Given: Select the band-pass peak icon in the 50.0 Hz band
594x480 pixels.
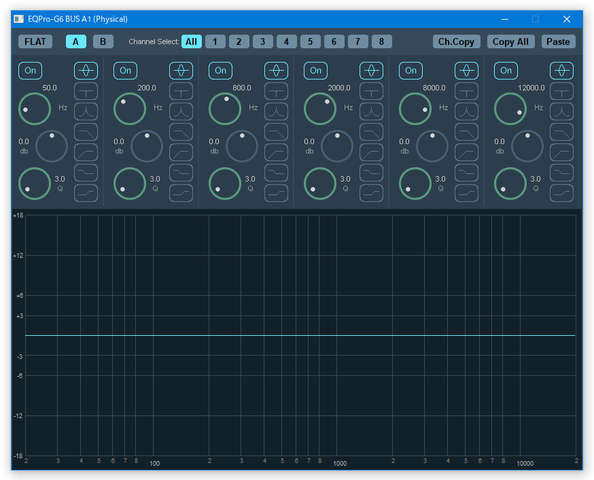Looking at the screenshot, I should click(86, 112).
